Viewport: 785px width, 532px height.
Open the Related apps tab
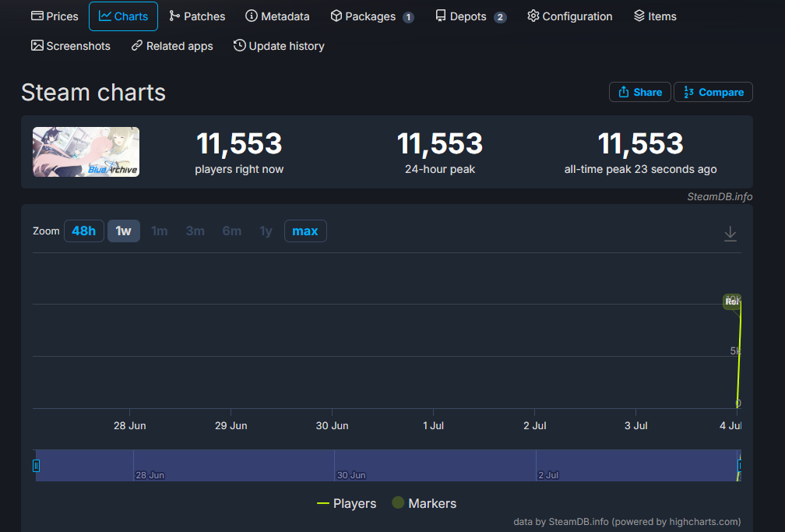coord(171,46)
